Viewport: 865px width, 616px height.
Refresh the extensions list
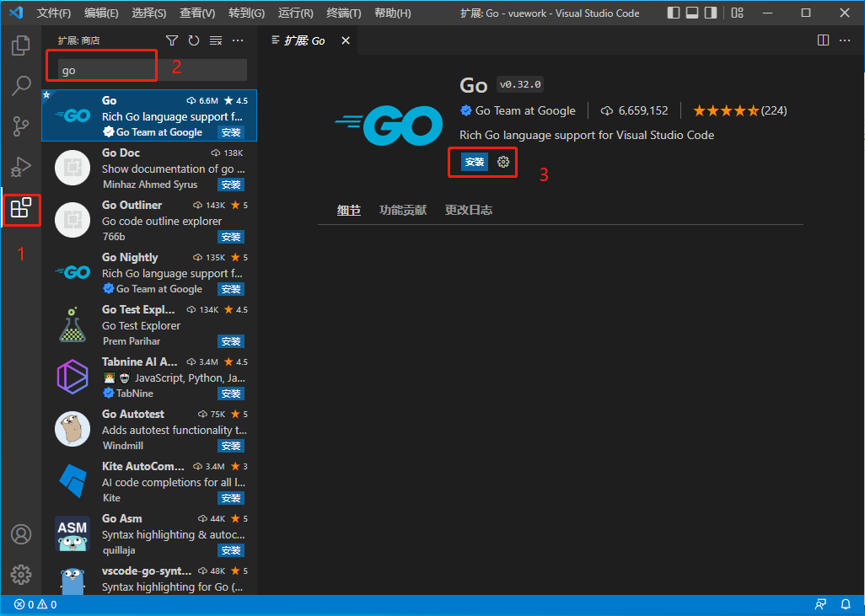coord(193,40)
